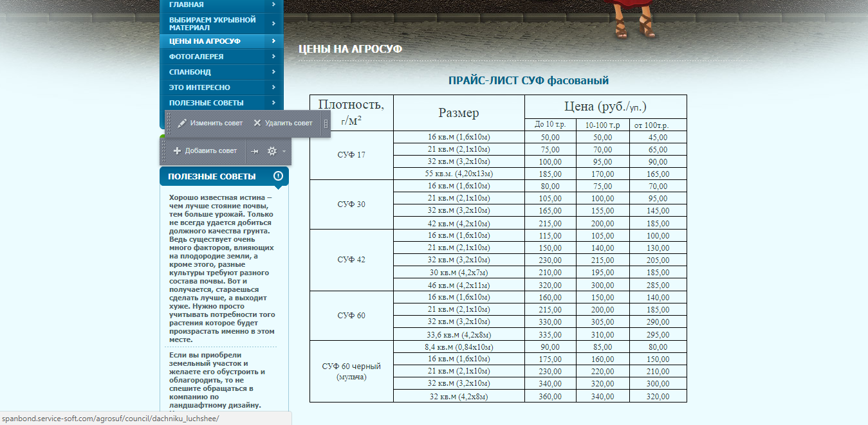This screenshot has height=425, width=868.
Task: Click the Плотность column header
Action: [x=351, y=113]
